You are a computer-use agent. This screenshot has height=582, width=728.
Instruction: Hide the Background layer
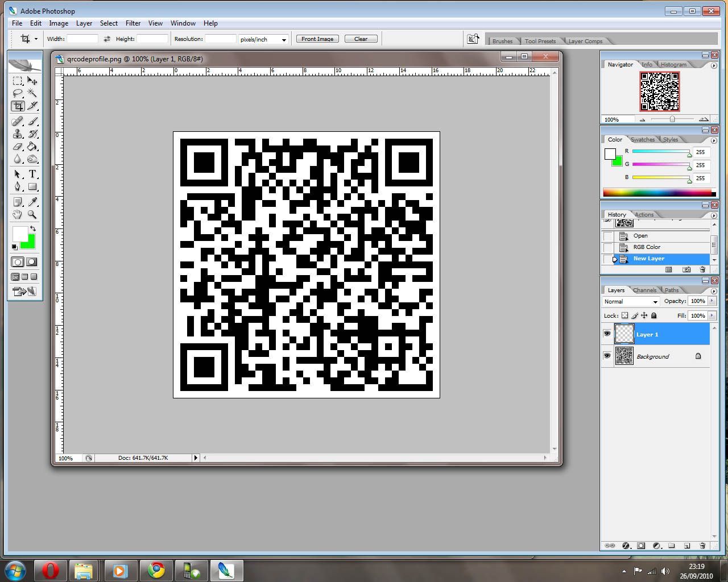tap(607, 356)
